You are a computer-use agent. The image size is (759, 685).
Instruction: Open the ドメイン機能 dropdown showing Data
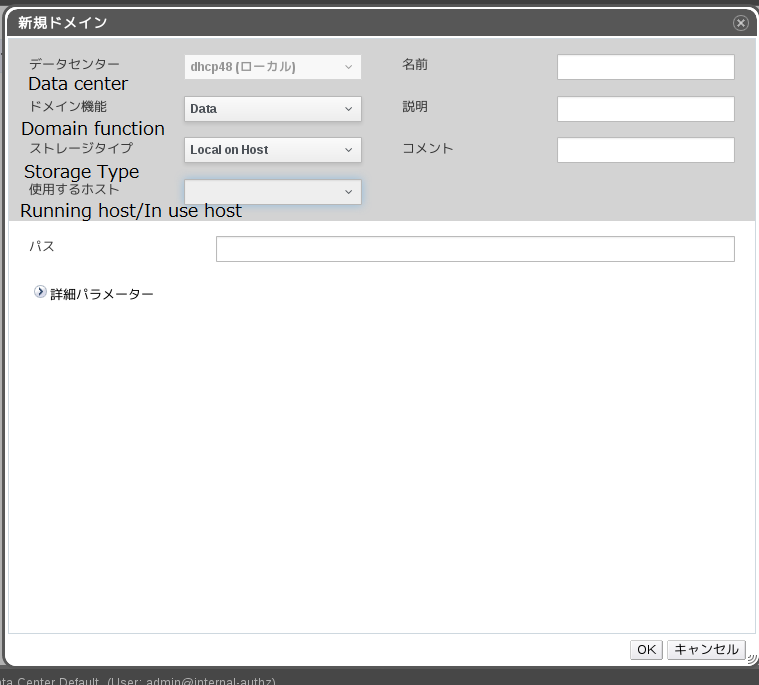coord(272,109)
